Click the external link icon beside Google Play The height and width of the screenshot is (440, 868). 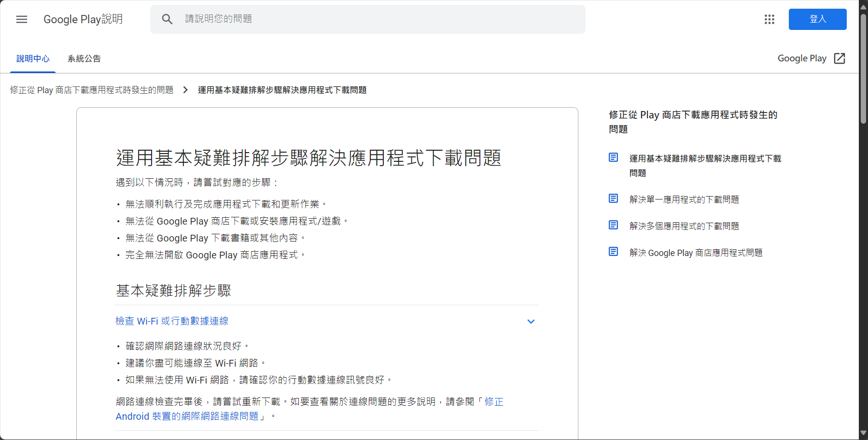pyautogui.click(x=840, y=58)
